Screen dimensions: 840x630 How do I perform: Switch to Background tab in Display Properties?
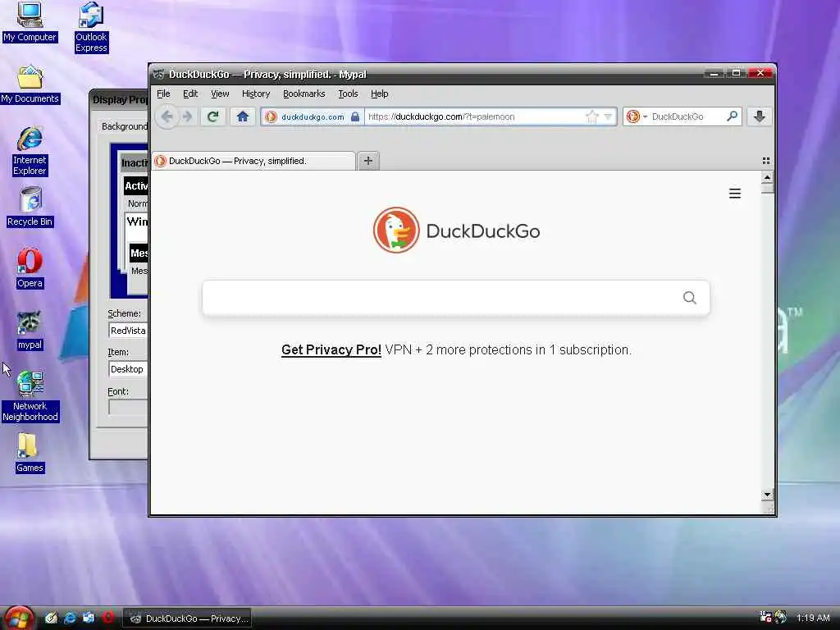click(125, 126)
